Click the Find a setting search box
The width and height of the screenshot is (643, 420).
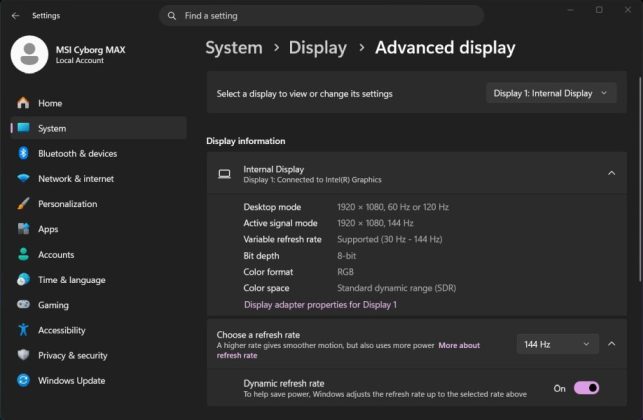[321, 16]
